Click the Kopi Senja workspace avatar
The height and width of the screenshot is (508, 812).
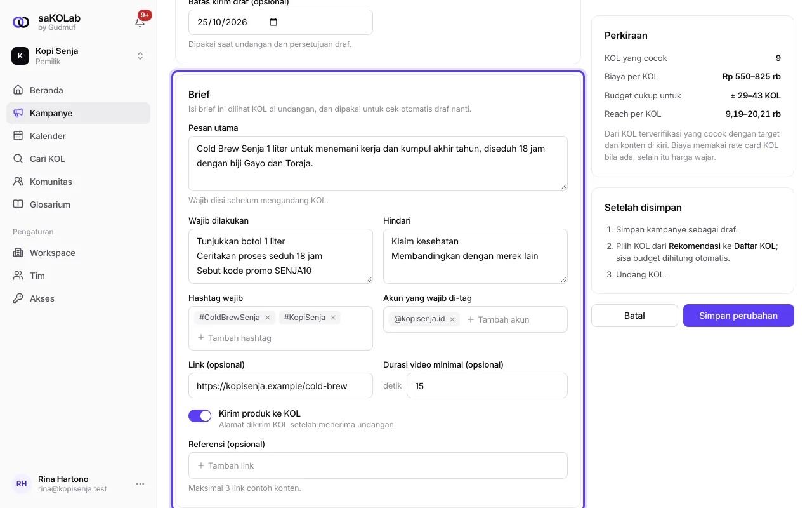(x=20, y=56)
